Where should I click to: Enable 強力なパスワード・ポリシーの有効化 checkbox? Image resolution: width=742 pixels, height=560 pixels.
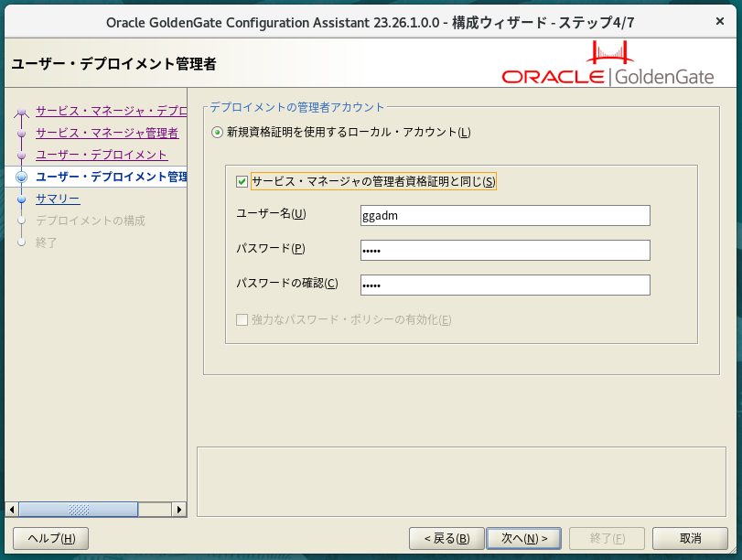242,319
